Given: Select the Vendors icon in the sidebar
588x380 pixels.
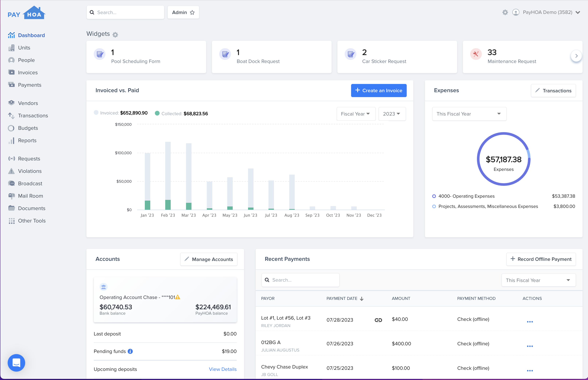Looking at the screenshot, I should [11, 103].
